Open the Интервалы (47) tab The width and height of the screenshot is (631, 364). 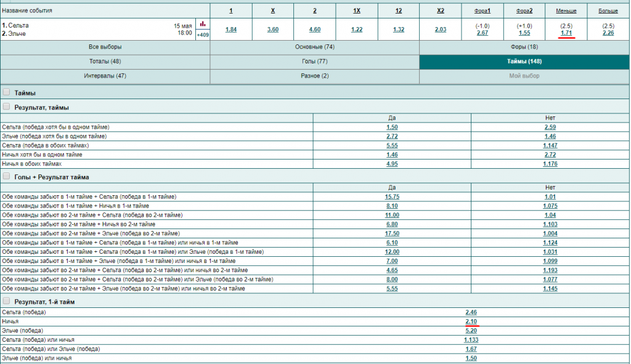tap(105, 76)
